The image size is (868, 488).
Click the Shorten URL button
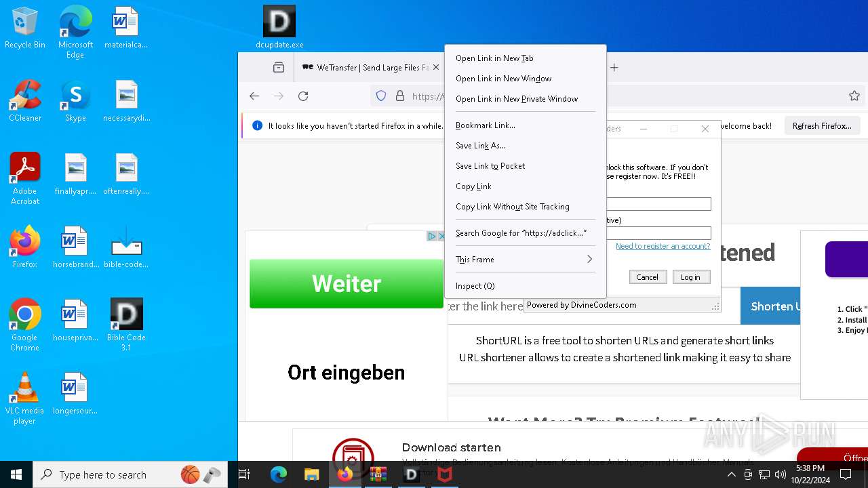[770, 306]
